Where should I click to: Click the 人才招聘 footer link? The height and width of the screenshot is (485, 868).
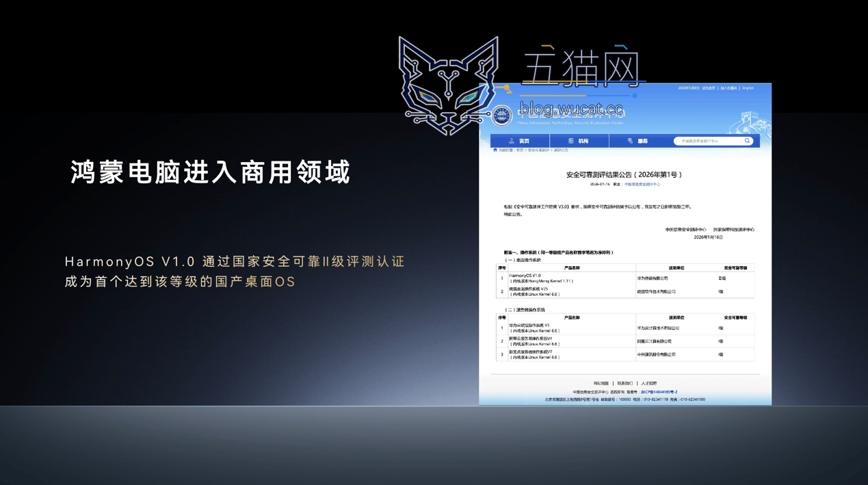click(649, 384)
